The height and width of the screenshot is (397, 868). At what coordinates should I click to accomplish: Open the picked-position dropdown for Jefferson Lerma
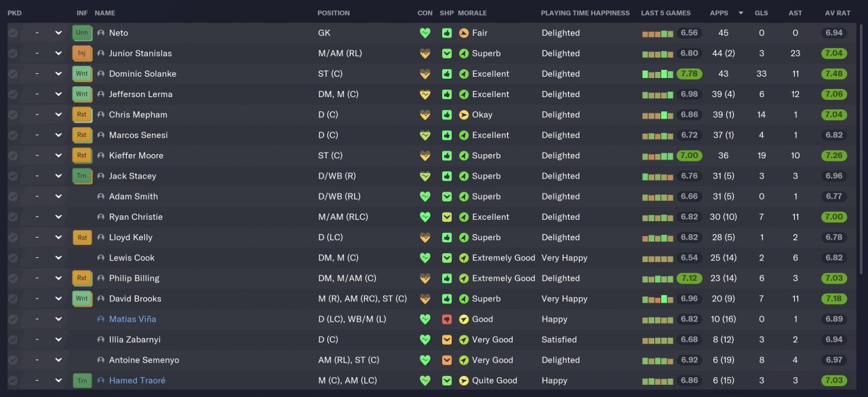click(58, 94)
